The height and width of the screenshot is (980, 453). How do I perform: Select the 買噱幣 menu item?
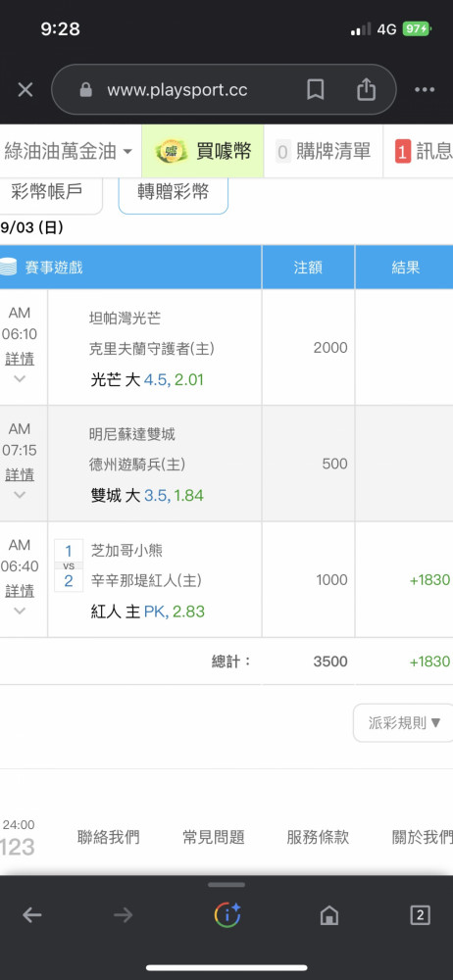pyautogui.click(x=203, y=151)
